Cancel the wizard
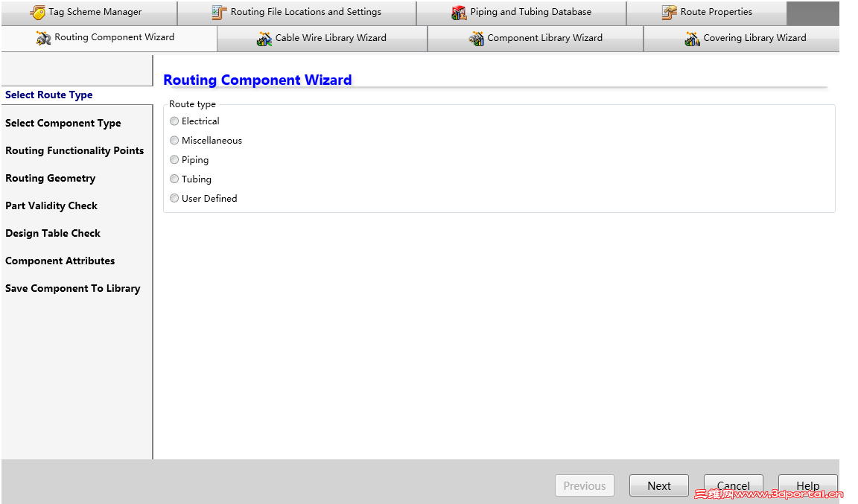Image resolution: width=858 pixels, height=504 pixels. [733, 485]
